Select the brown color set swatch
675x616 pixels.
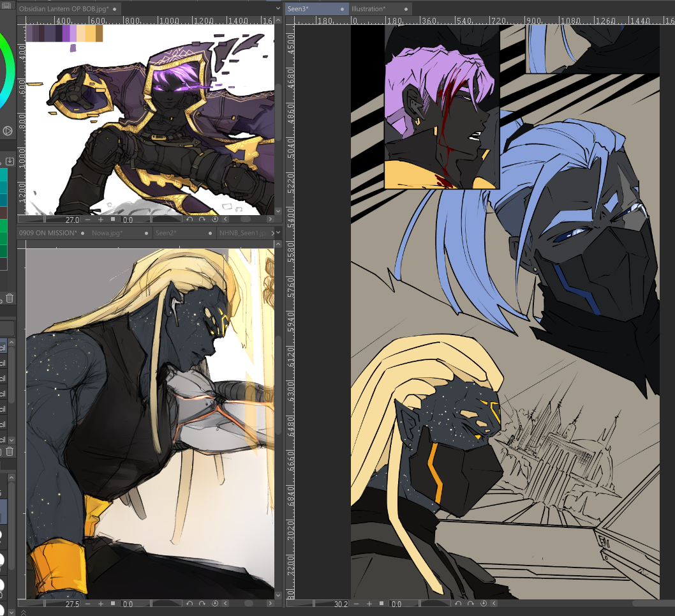coord(3,213)
